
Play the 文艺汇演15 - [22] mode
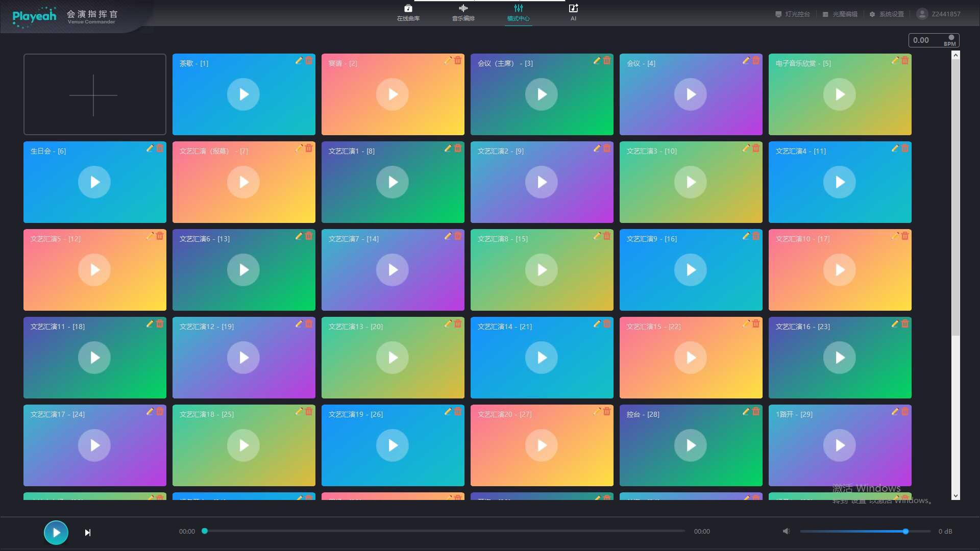[x=691, y=358]
